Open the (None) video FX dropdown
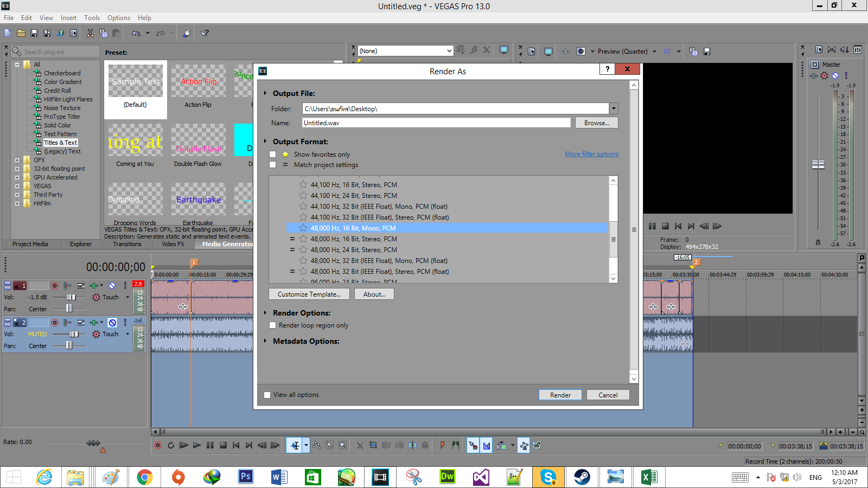Image resolution: width=868 pixels, height=488 pixels. point(449,51)
